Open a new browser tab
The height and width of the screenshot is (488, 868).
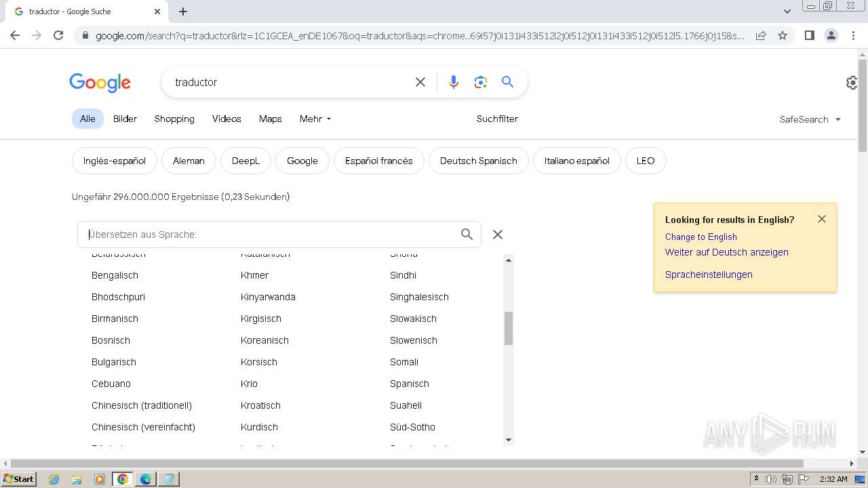[183, 12]
